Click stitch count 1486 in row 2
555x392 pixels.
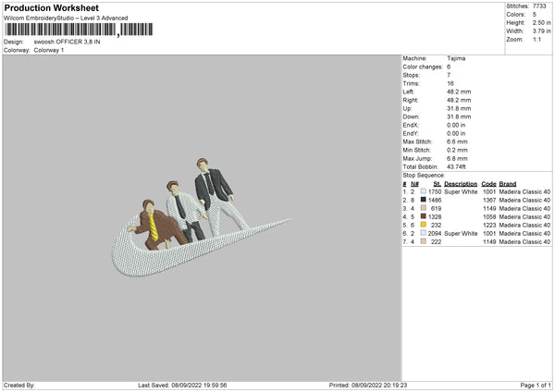435,201
